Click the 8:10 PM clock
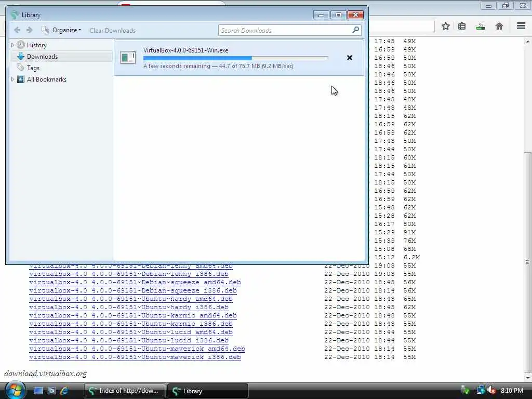Image resolution: width=532 pixels, height=399 pixels. tap(512, 391)
